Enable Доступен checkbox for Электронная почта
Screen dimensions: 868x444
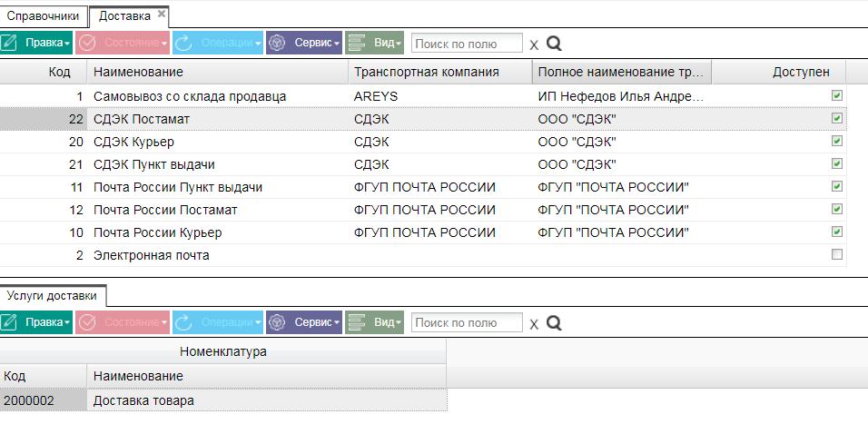click(x=837, y=254)
